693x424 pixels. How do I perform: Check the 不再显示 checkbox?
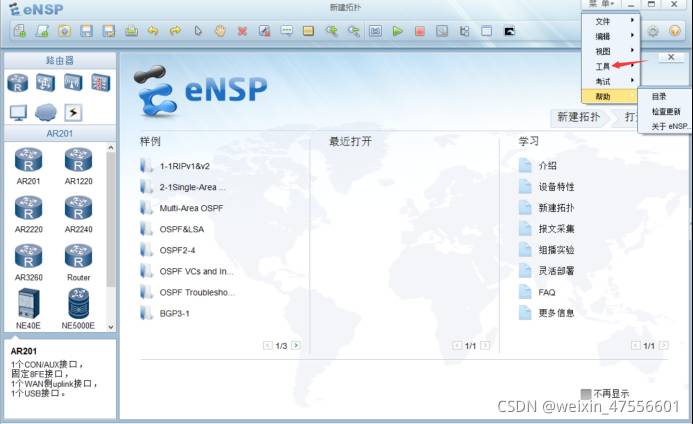coord(586,393)
